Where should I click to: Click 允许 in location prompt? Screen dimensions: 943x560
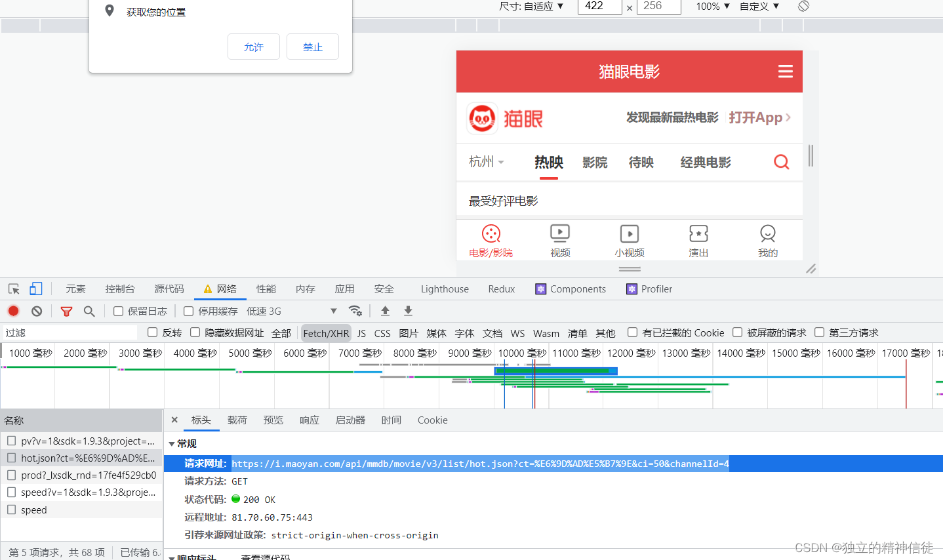click(x=254, y=47)
